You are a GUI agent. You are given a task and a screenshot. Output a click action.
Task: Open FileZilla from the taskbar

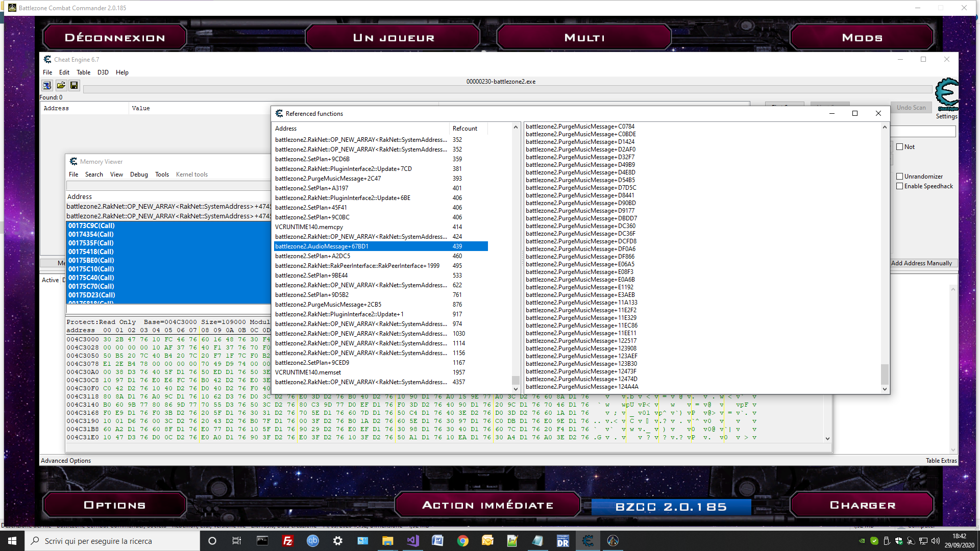click(x=288, y=541)
